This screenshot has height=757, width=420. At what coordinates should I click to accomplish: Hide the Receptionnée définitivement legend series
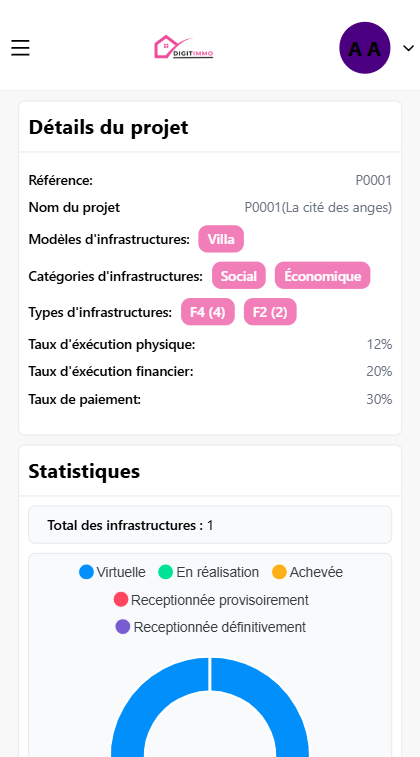(x=210, y=627)
